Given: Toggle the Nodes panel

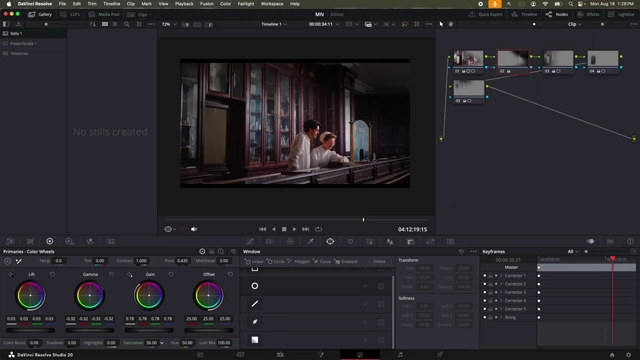Looking at the screenshot, I should (557, 14).
